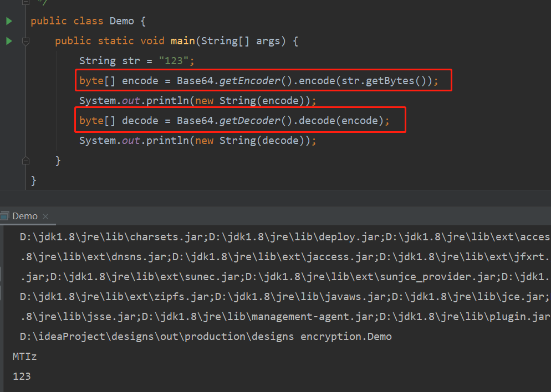
Task: Click getDecoder in the decode line
Action: (250, 121)
